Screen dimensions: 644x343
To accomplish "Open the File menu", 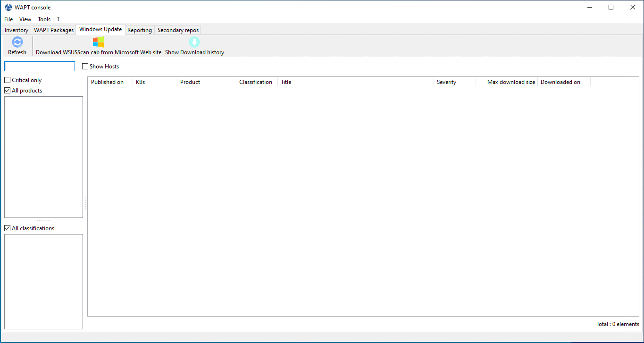I will coord(8,19).
